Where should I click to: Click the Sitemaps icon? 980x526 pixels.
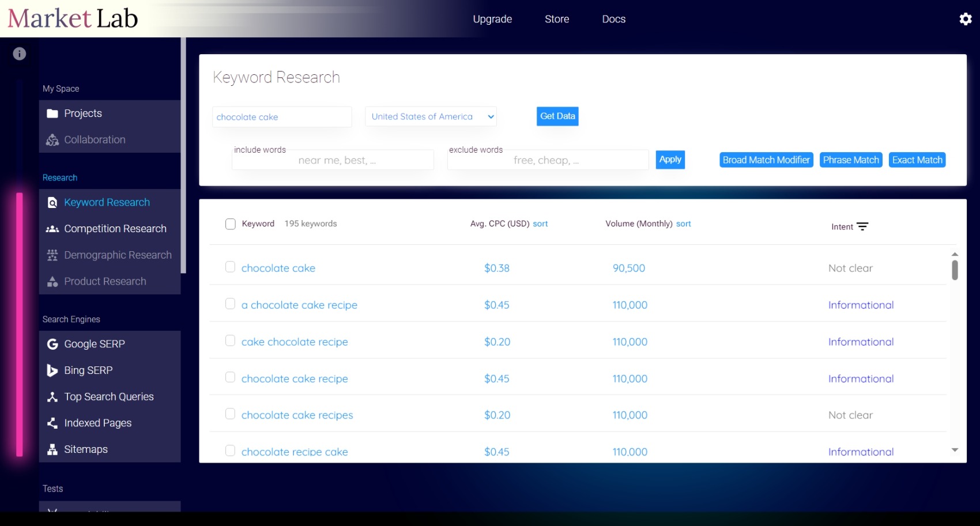point(52,449)
